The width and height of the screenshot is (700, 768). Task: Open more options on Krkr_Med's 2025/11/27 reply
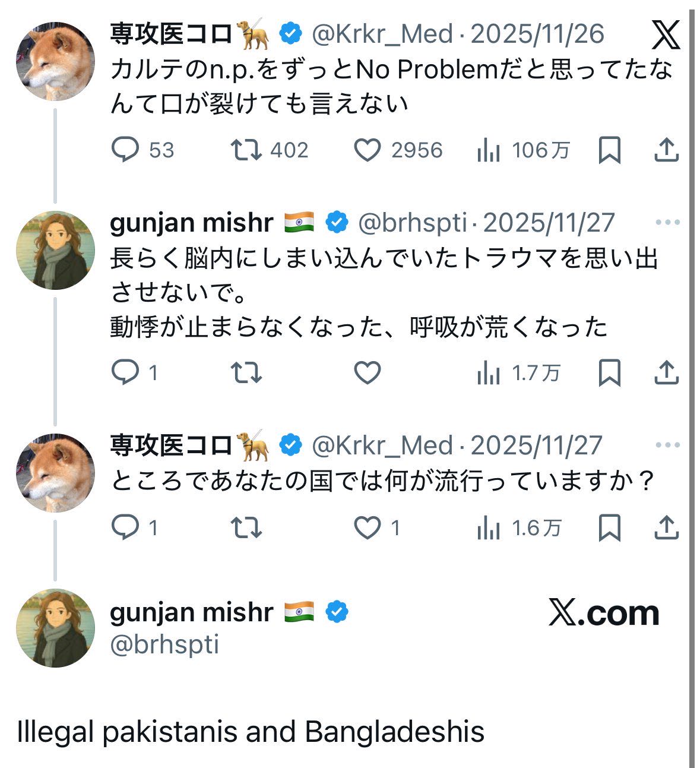tap(667, 445)
